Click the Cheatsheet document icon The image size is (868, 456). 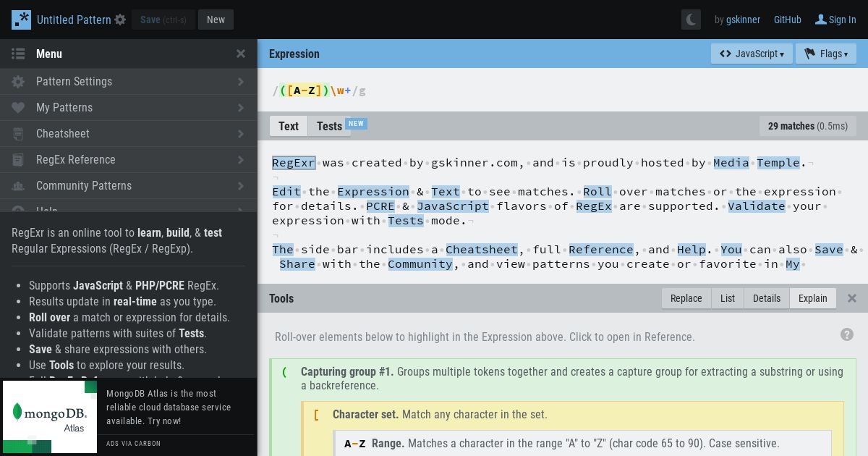tap(18, 134)
